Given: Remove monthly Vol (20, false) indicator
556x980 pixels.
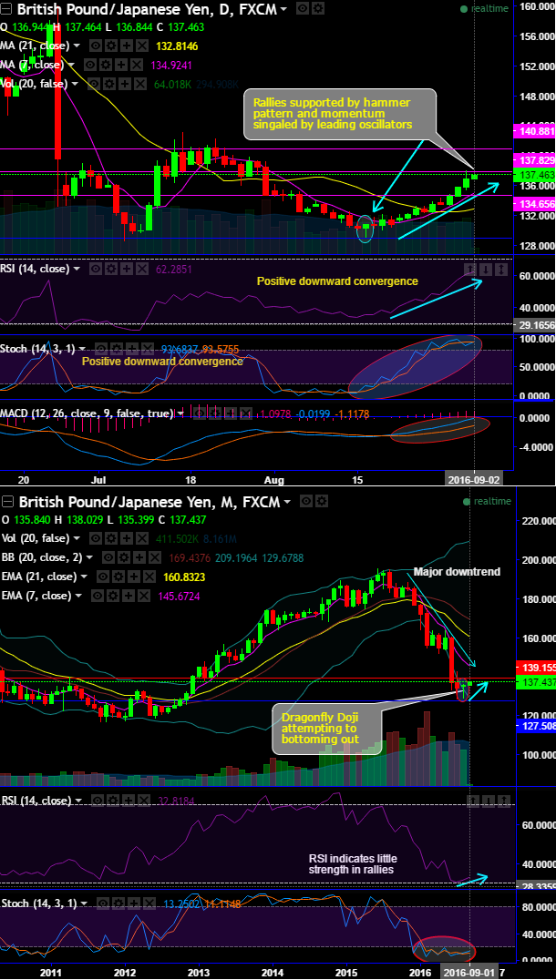Looking at the screenshot, I should pos(142,538).
